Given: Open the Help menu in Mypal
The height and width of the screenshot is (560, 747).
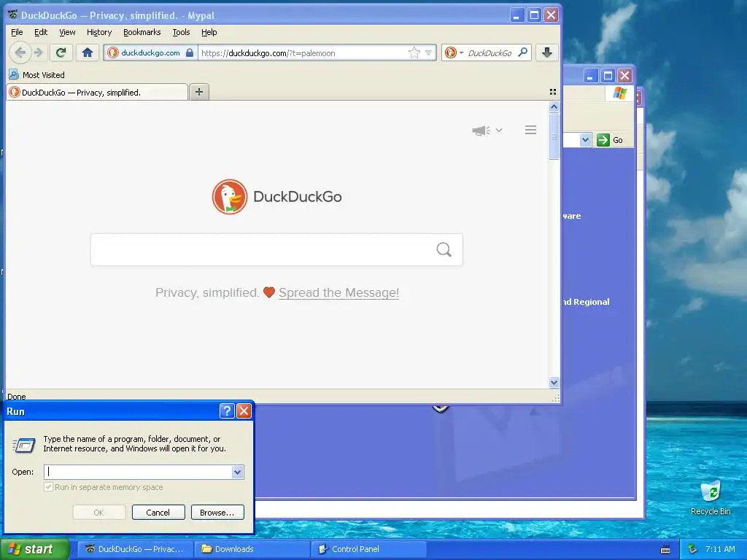Looking at the screenshot, I should point(209,32).
